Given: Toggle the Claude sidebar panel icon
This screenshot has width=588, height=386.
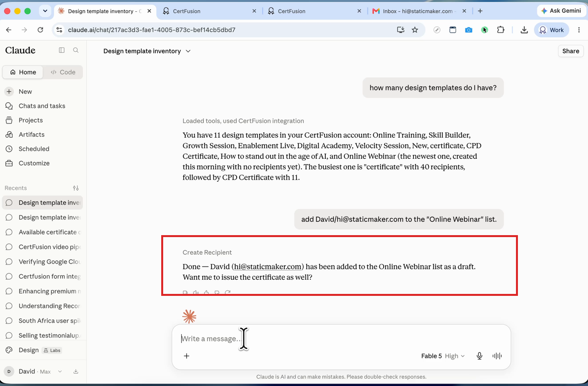Looking at the screenshot, I should click(x=62, y=50).
